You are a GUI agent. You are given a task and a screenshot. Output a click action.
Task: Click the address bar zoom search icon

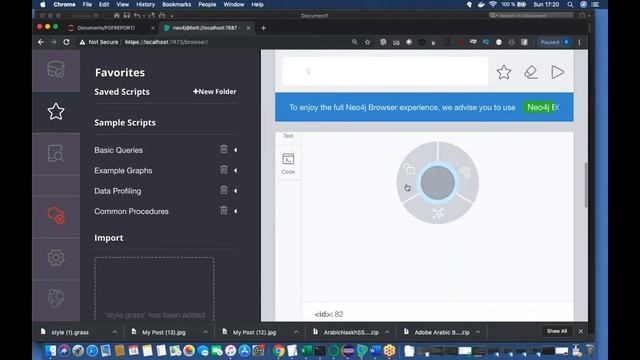click(x=354, y=42)
